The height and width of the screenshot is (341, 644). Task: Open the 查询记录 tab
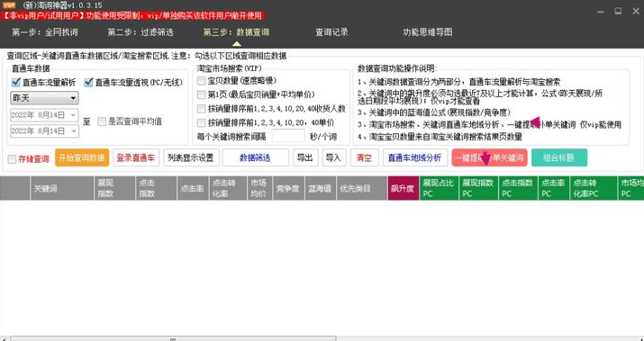331,32
